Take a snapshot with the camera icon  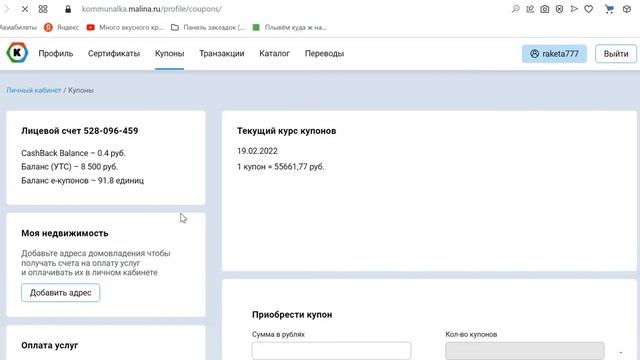(x=544, y=9)
